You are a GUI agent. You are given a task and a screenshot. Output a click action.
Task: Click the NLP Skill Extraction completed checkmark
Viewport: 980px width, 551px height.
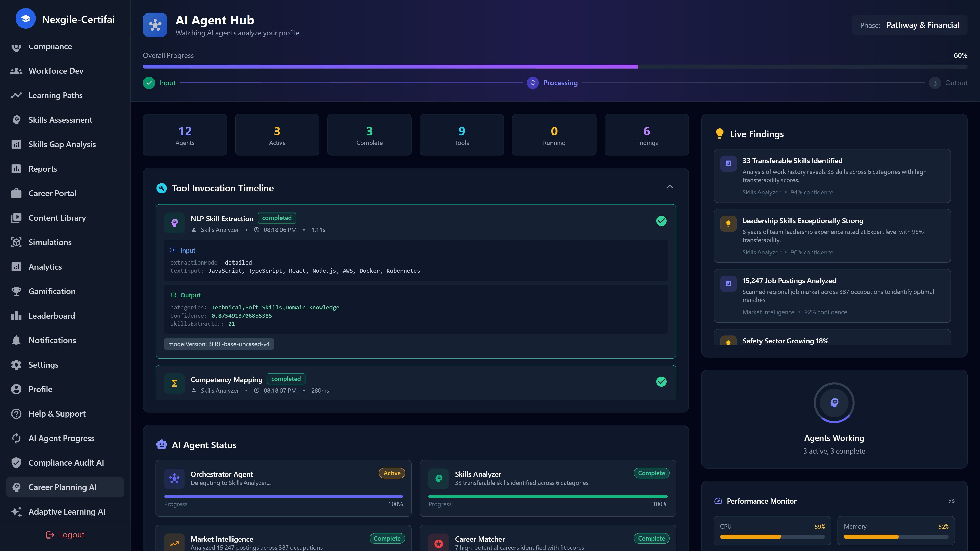[661, 221]
